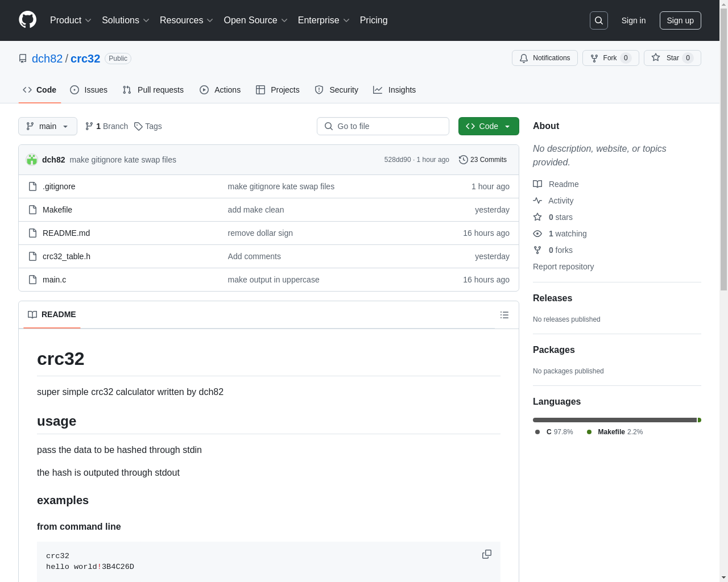Switch to the Issues tab
Viewport: 728px width, 582px height.
pyautogui.click(x=89, y=90)
